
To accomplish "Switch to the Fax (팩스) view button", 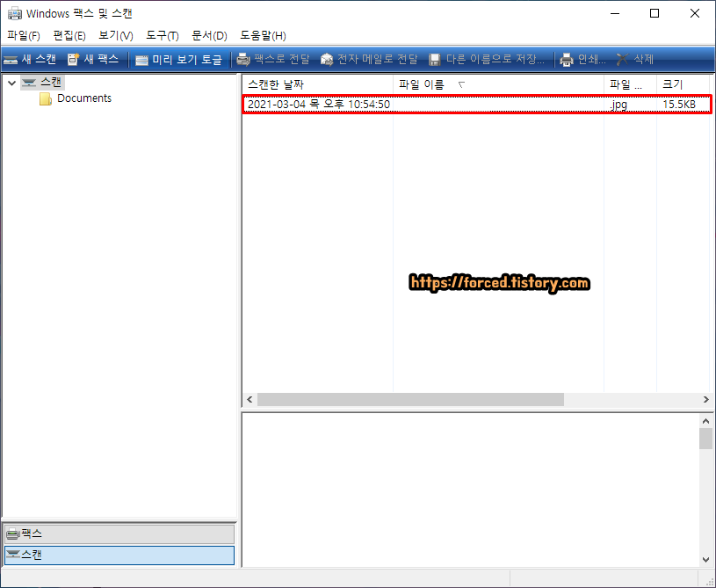I will [x=119, y=534].
